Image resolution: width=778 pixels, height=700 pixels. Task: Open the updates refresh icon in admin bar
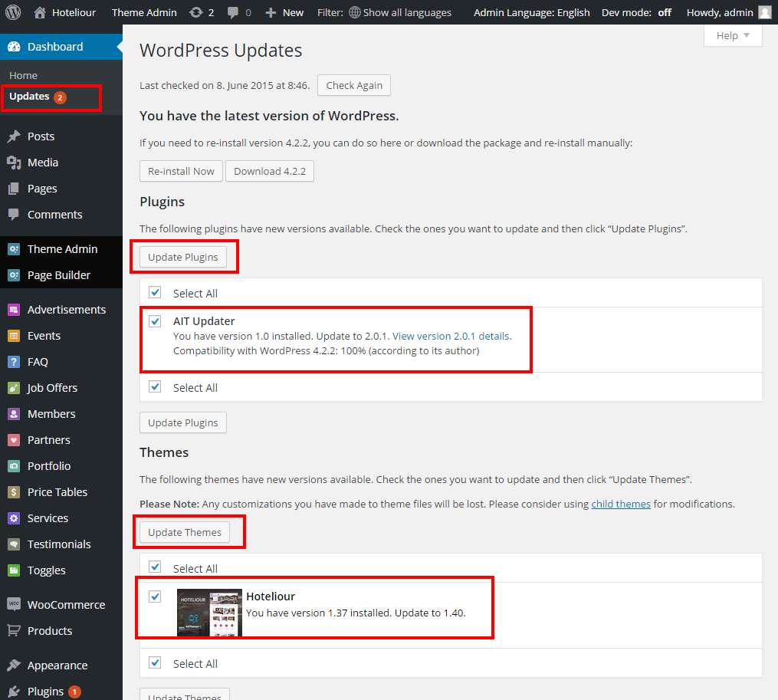tap(196, 12)
